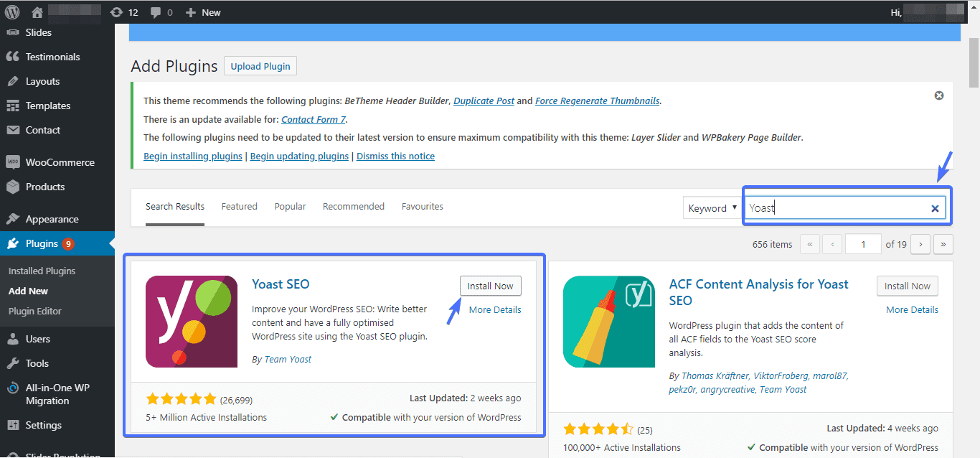Click the Yoast SEO plugin thumbnail
980x458 pixels.
coord(192,322)
